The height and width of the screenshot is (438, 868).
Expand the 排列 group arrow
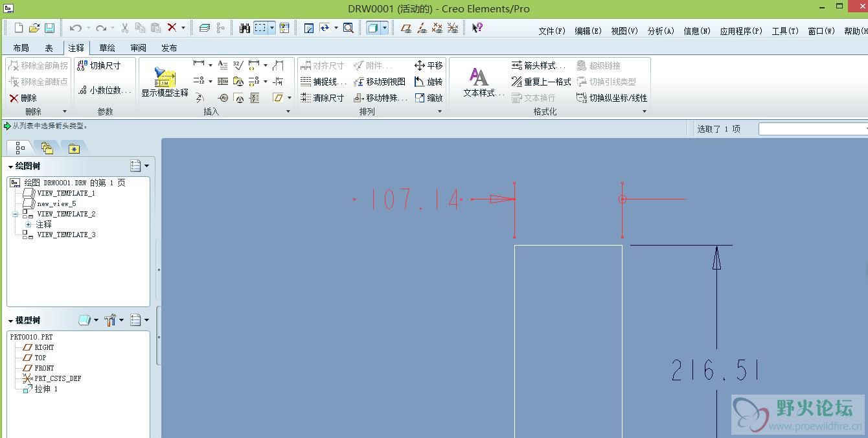tap(440, 111)
